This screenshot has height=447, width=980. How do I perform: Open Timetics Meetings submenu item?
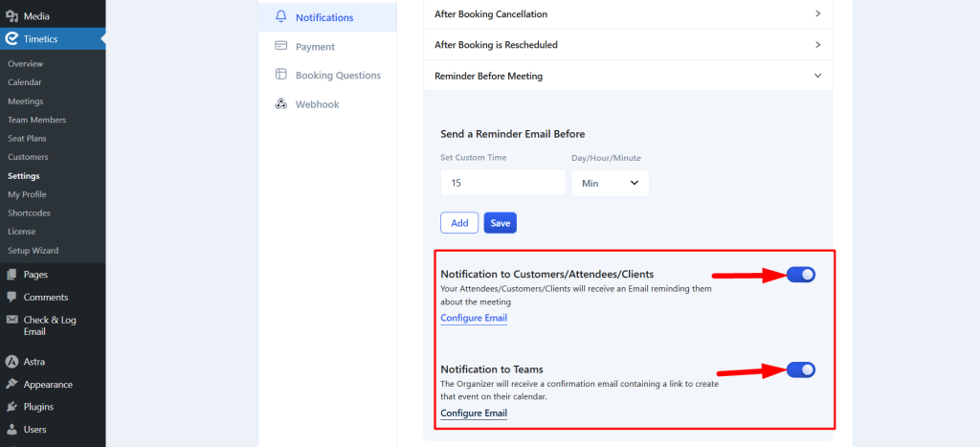click(26, 101)
